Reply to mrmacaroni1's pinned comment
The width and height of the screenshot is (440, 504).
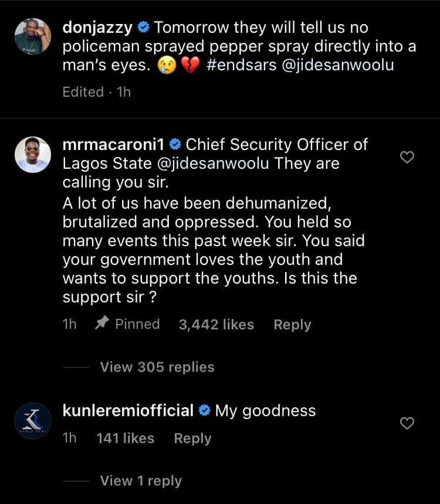(292, 324)
